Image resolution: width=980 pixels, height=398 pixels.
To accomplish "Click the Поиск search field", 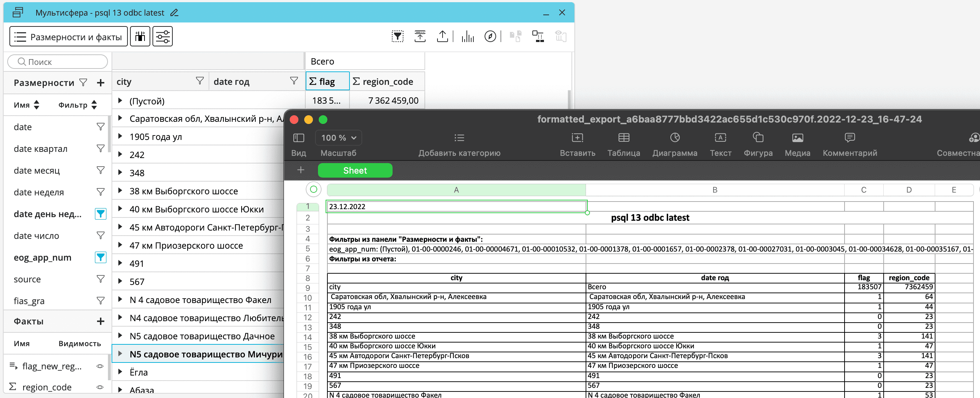I will pos(58,62).
